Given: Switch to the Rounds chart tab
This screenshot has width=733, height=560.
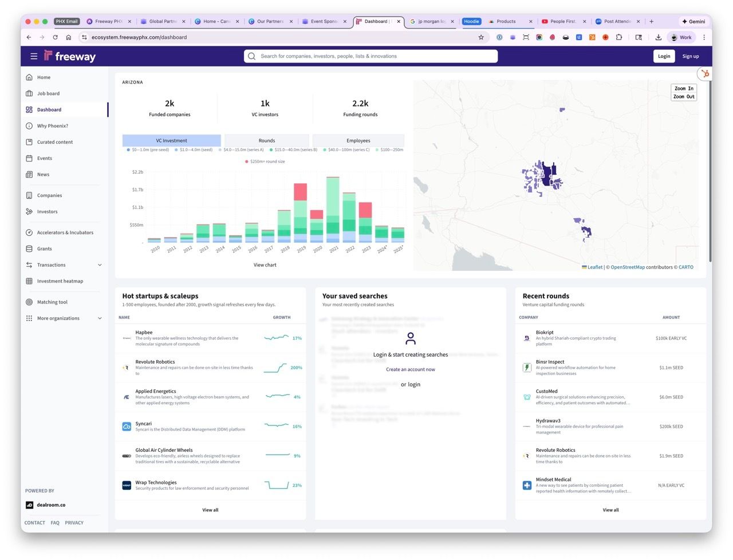Looking at the screenshot, I should point(267,140).
